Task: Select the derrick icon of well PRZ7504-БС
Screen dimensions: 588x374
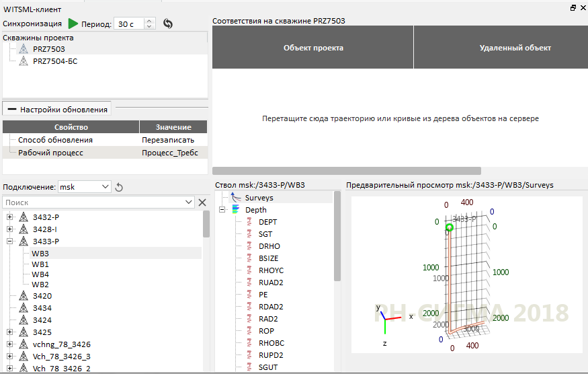Action: 24,61
